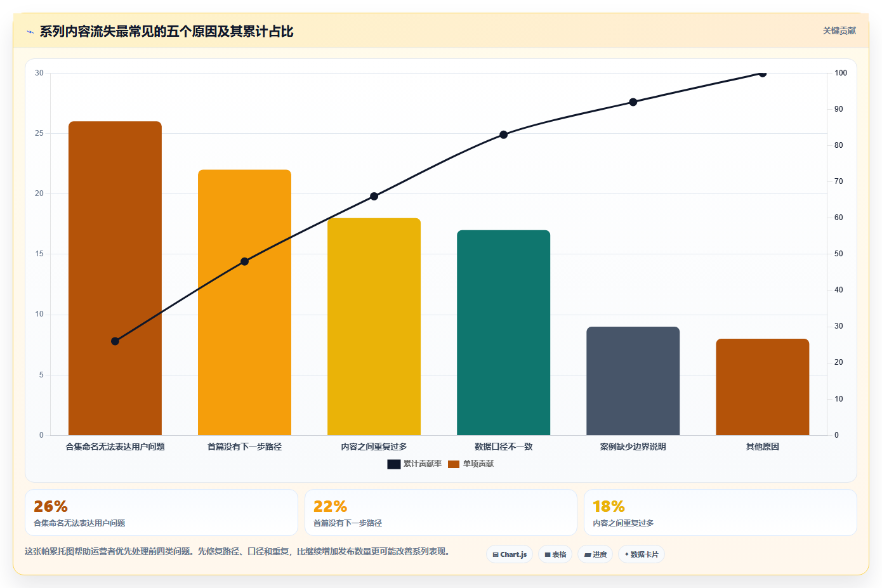The image size is (882, 588).
Task: Click cumulative line point above 案例缺少边界说明 bar
Action: (633, 102)
